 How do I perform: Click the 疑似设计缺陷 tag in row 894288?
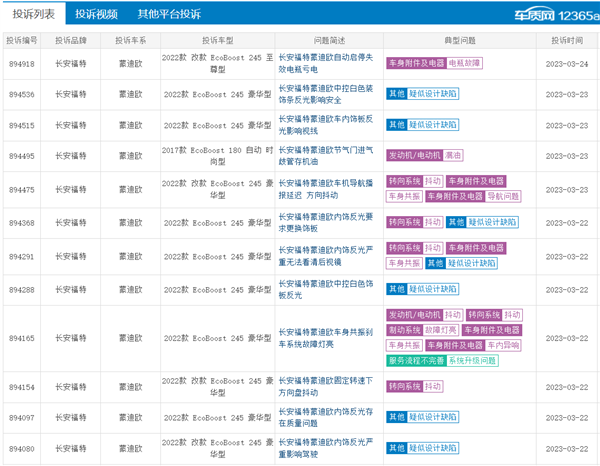(433, 289)
